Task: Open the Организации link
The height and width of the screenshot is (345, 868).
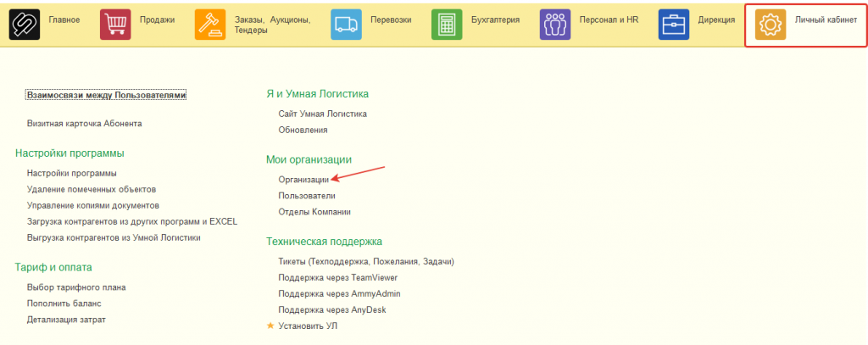Action: 304,180
